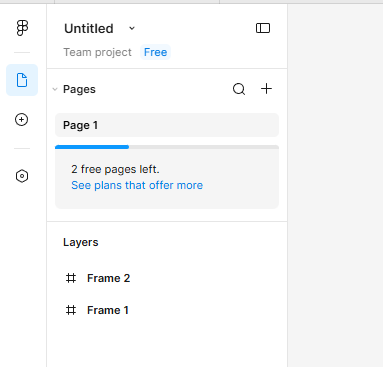Screen dimensions: 383x367
Task: Select the Frame 2 layer
Action: coord(167,278)
